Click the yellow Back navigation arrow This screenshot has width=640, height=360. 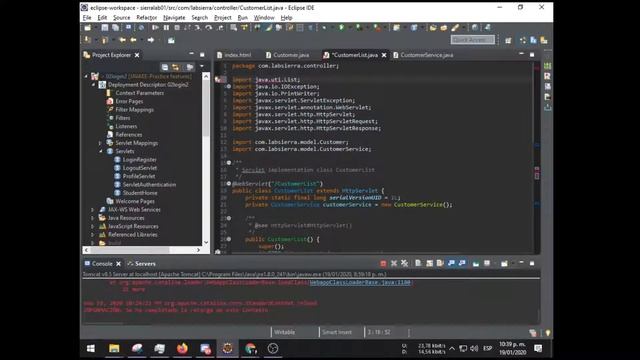pyautogui.click(x=133, y=40)
